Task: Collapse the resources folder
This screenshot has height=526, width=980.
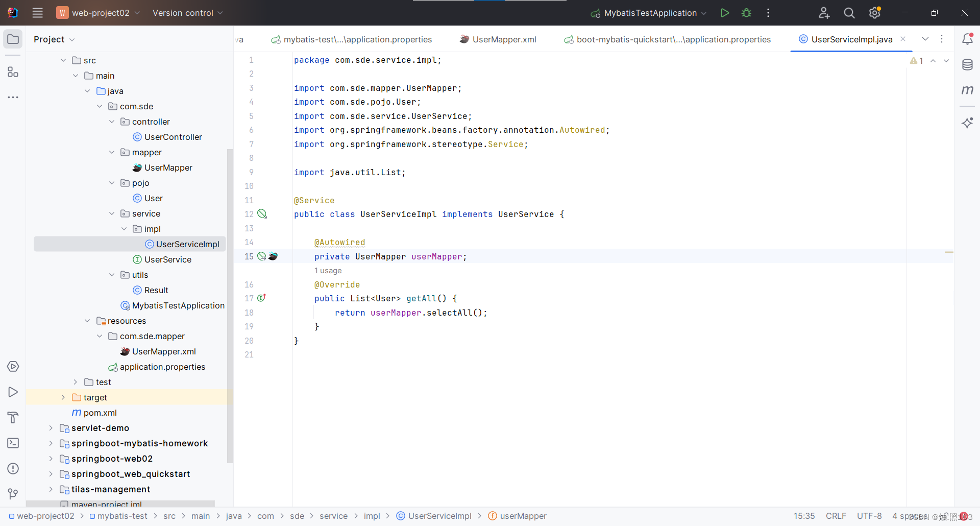Action: point(87,321)
